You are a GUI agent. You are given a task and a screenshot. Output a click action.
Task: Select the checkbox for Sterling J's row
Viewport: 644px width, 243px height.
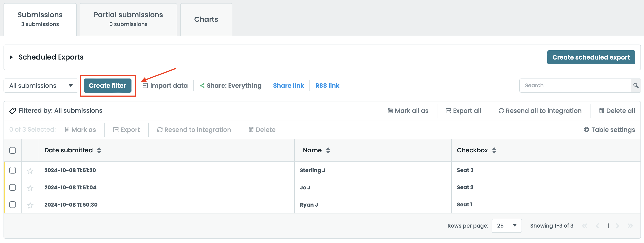pos(13,170)
